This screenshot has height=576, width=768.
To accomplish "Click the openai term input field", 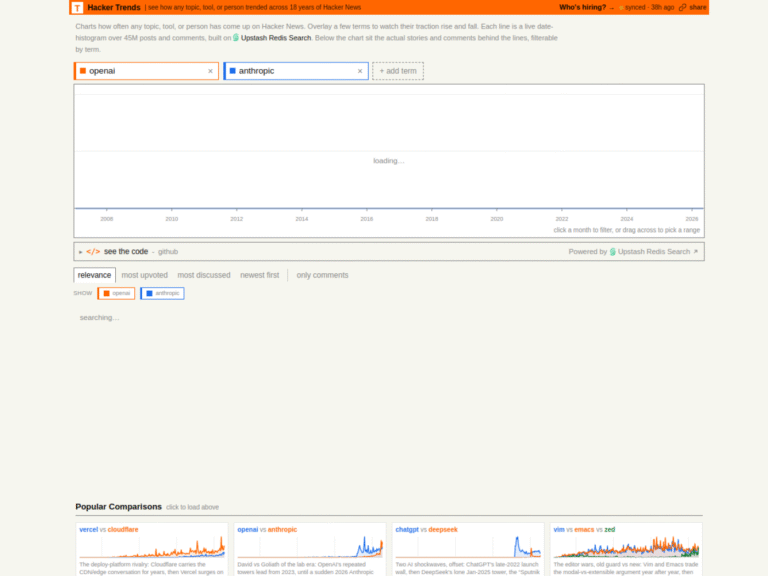I will [147, 71].
